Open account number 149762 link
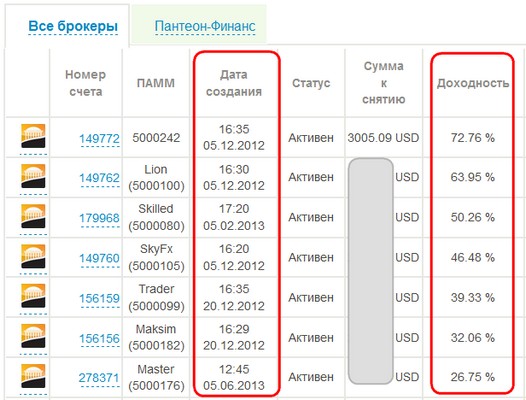 (x=99, y=178)
